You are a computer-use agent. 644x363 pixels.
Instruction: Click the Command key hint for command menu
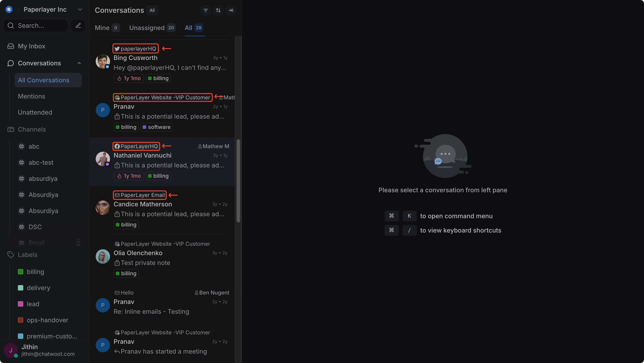pos(392,216)
